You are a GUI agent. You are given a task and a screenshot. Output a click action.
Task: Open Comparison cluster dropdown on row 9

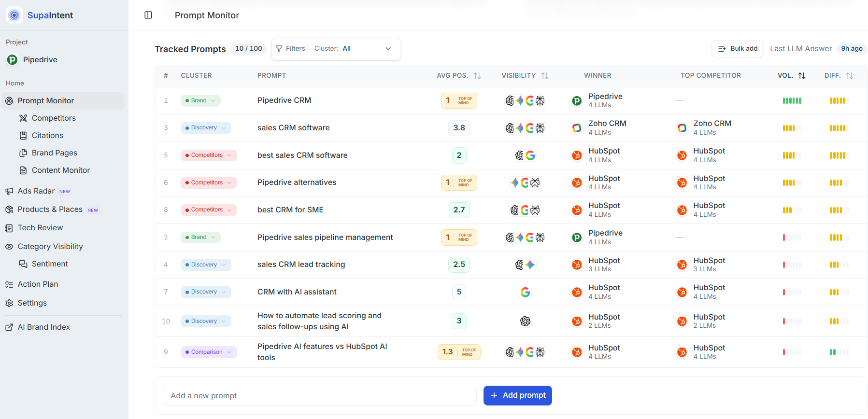point(209,352)
